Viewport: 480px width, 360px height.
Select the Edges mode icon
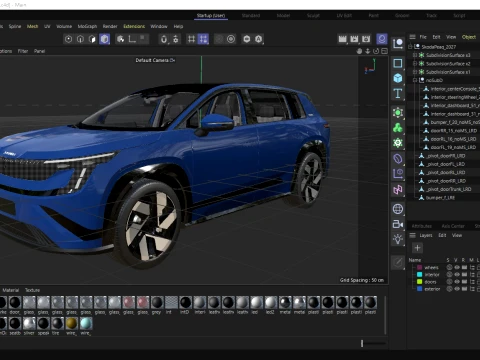coord(80,39)
